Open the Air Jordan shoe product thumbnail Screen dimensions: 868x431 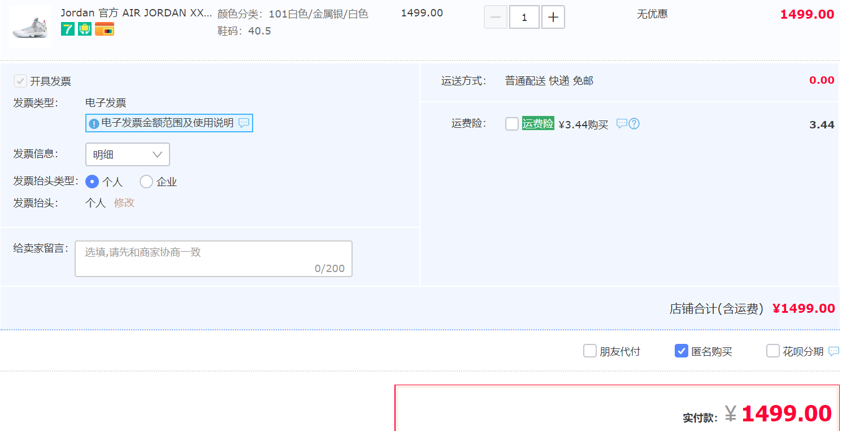point(30,26)
